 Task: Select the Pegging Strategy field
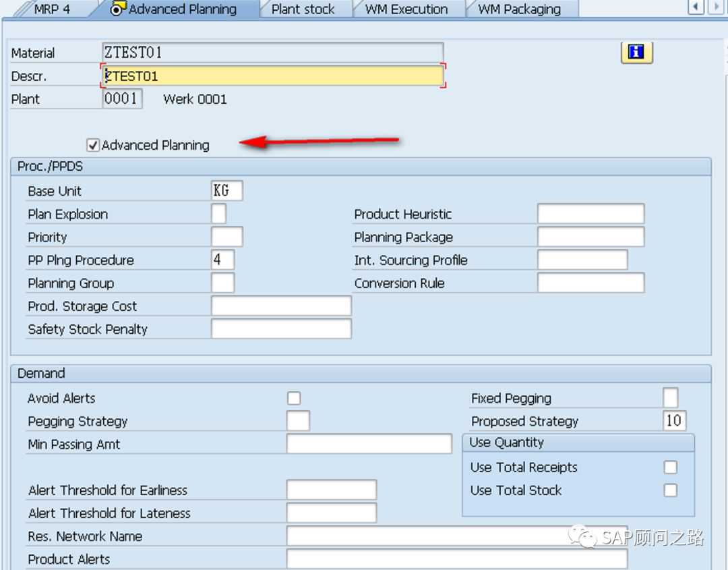298,422
